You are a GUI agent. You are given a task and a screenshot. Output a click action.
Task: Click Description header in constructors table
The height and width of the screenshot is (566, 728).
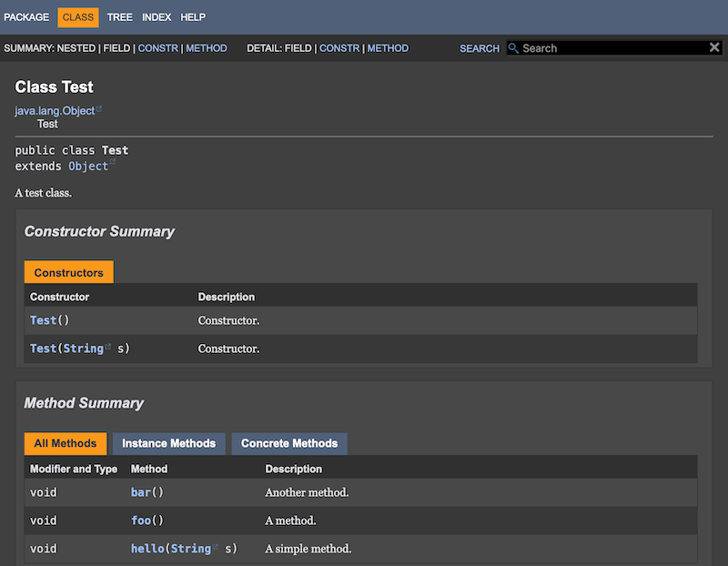pos(227,298)
